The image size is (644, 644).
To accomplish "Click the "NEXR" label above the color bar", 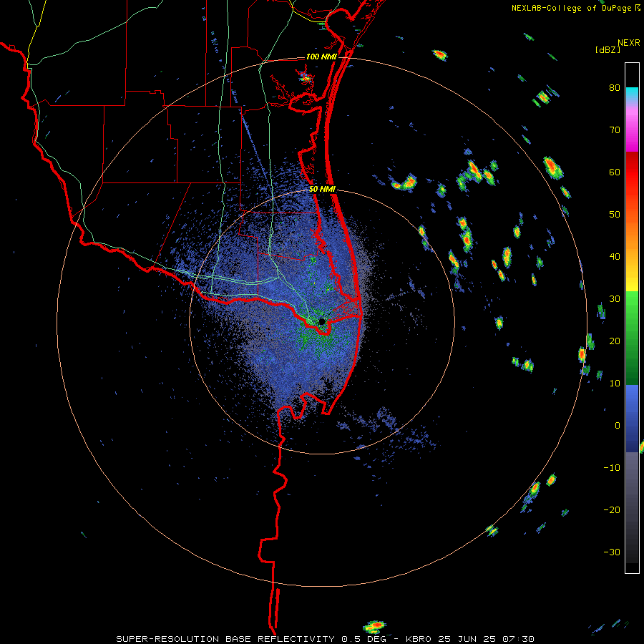I will click(629, 43).
